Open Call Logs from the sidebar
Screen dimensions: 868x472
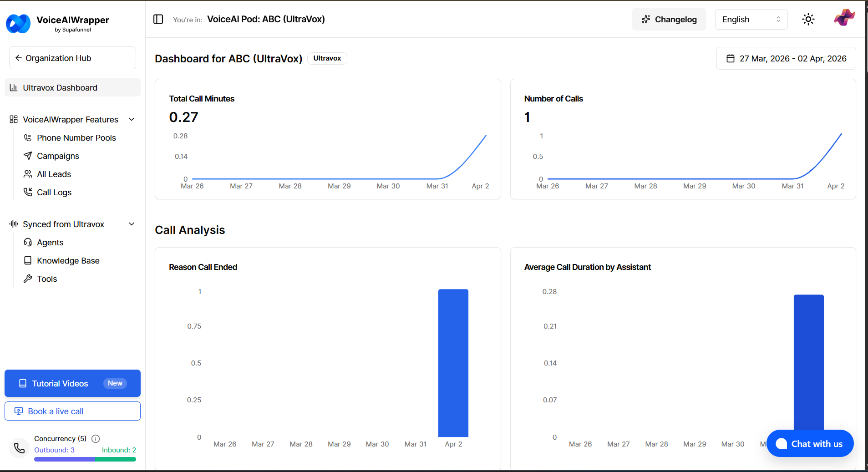coord(54,193)
